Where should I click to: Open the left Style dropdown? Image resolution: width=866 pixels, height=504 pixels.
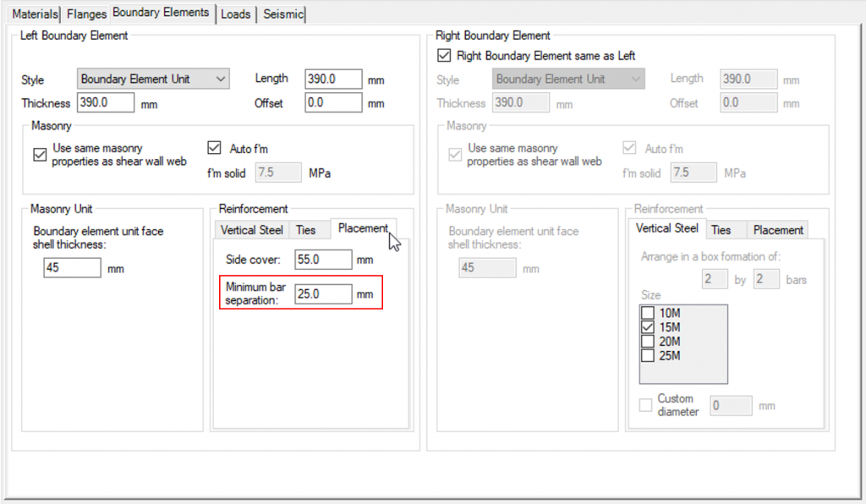(x=153, y=79)
